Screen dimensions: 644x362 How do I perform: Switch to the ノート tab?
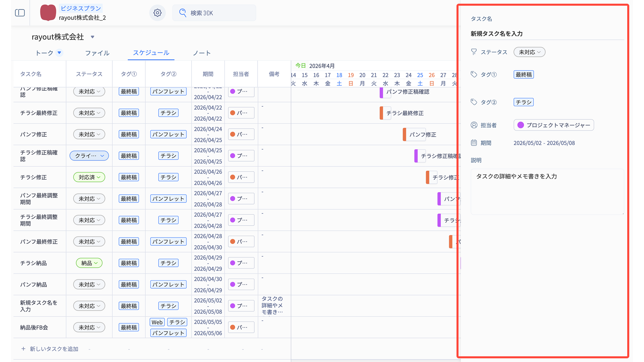coord(202,53)
